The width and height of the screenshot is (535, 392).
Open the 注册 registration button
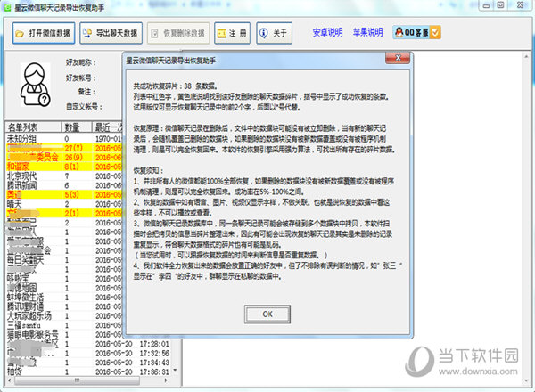click(232, 33)
